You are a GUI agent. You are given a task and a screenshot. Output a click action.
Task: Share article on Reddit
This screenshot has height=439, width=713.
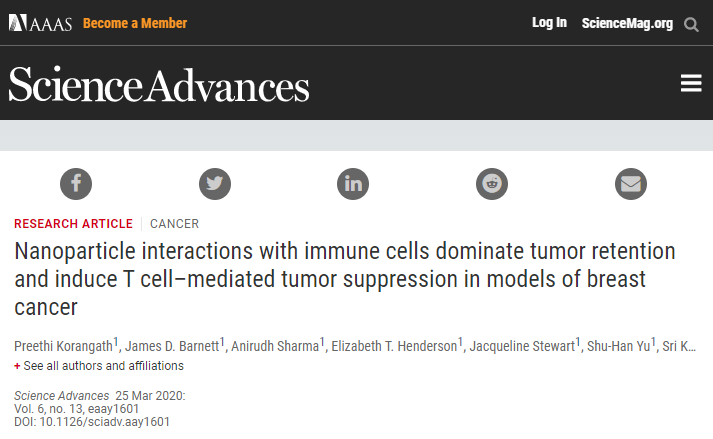492,184
